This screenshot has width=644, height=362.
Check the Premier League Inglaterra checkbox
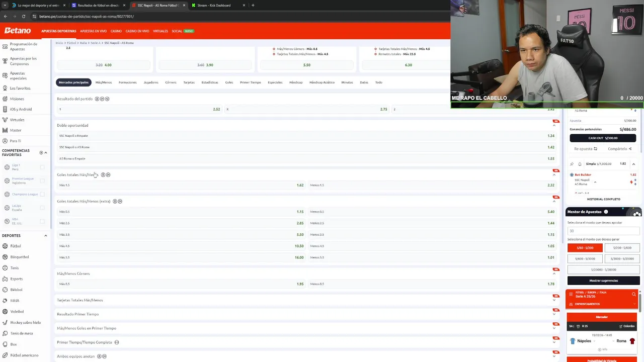tap(42, 180)
